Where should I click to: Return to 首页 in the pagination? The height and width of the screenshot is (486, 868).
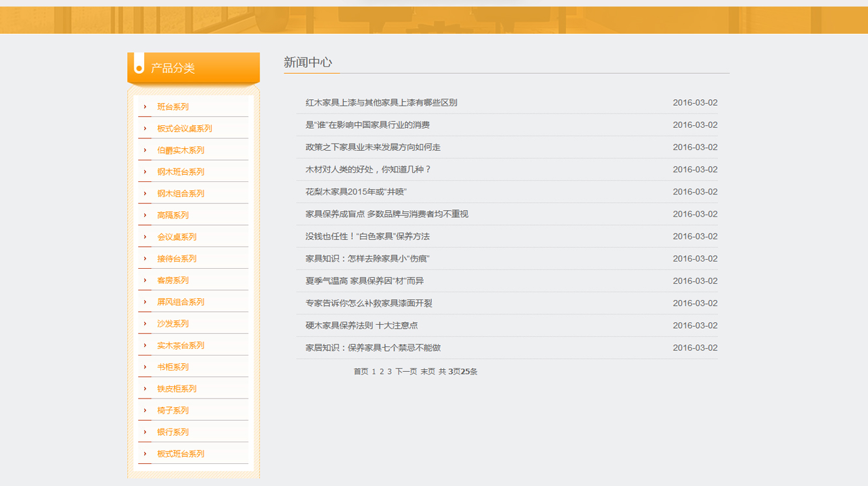(361, 372)
